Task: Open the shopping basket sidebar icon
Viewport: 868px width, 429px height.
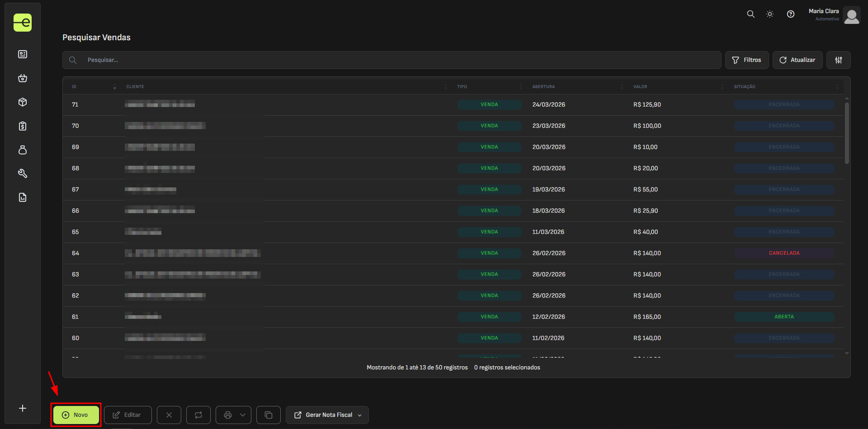Action: (23, 78)
